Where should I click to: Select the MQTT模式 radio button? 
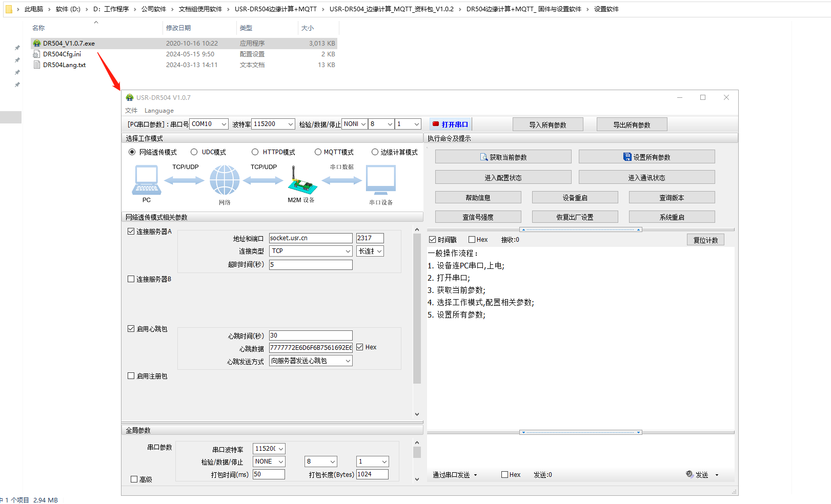click(318, 152)
